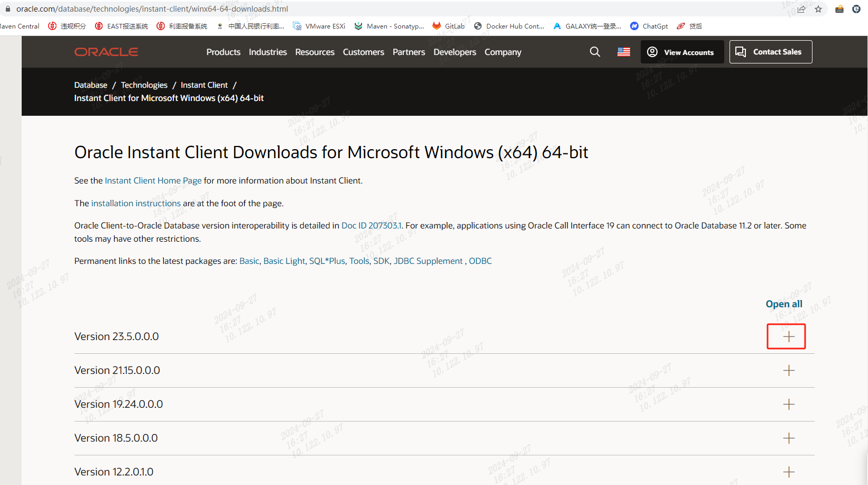The image size is (868, 485).
Task: Click Open all to expand every version
Action: [784, 304]
